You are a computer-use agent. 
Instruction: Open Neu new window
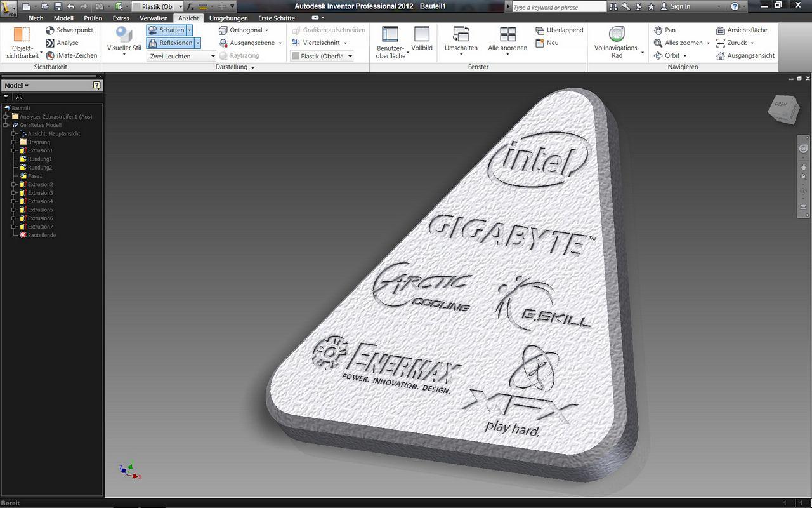click(547, 43)
